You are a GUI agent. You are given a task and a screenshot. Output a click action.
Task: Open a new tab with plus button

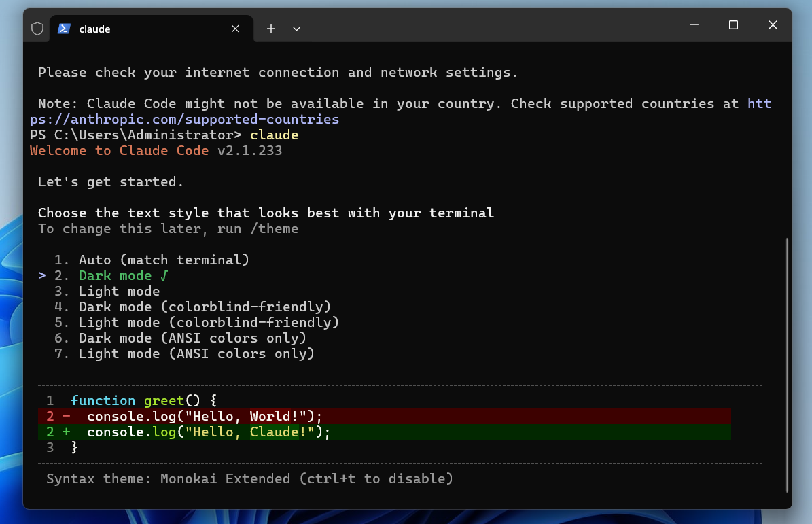271,29
